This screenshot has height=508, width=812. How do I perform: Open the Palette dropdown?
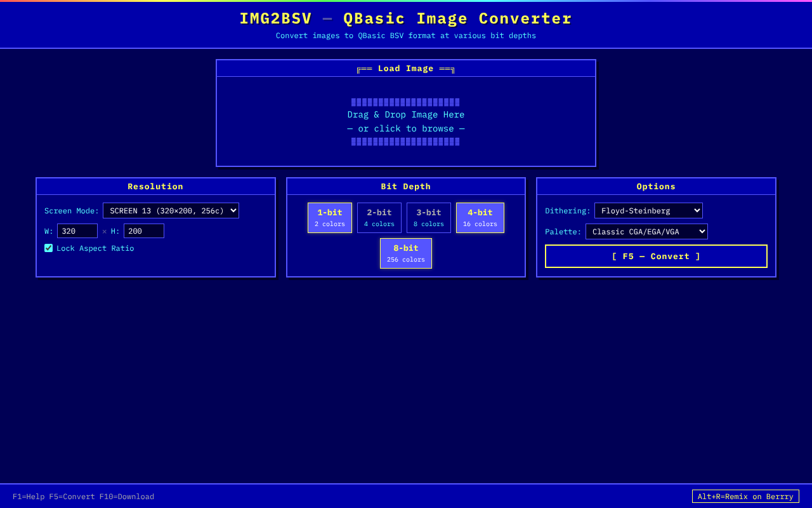(x=646, y=232)
